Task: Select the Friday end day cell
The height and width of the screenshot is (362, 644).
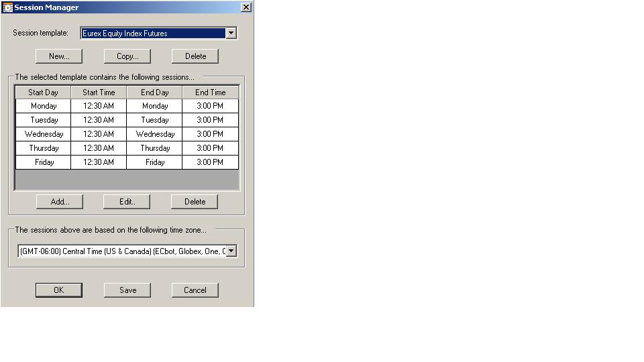Action: pos(154,162)
